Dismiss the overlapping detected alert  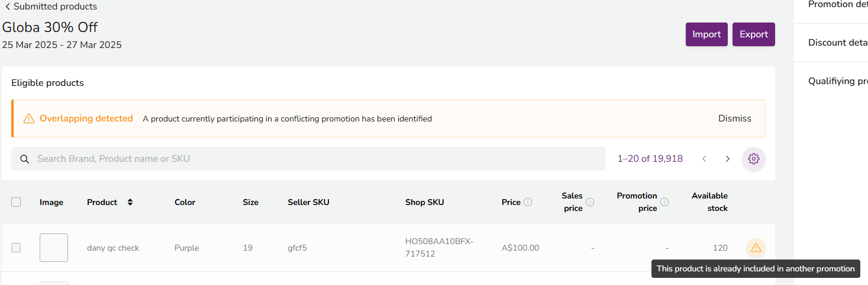click(734, 119)
